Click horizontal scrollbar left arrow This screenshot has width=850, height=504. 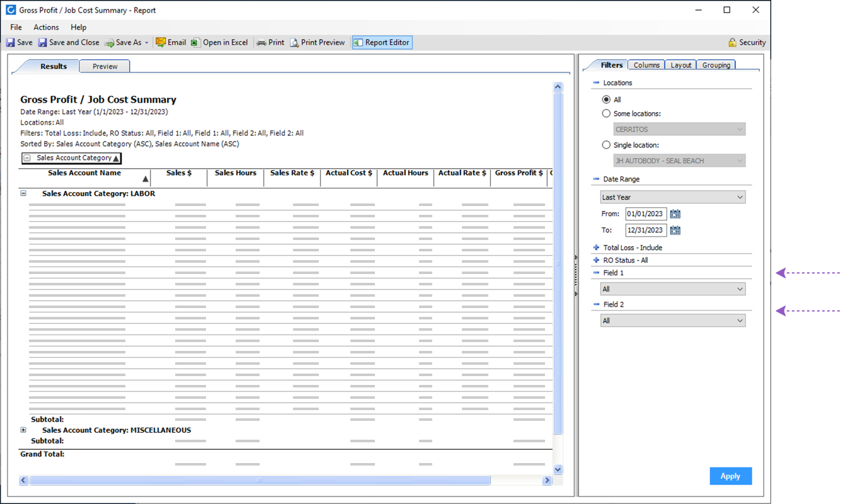click(24, 480)
